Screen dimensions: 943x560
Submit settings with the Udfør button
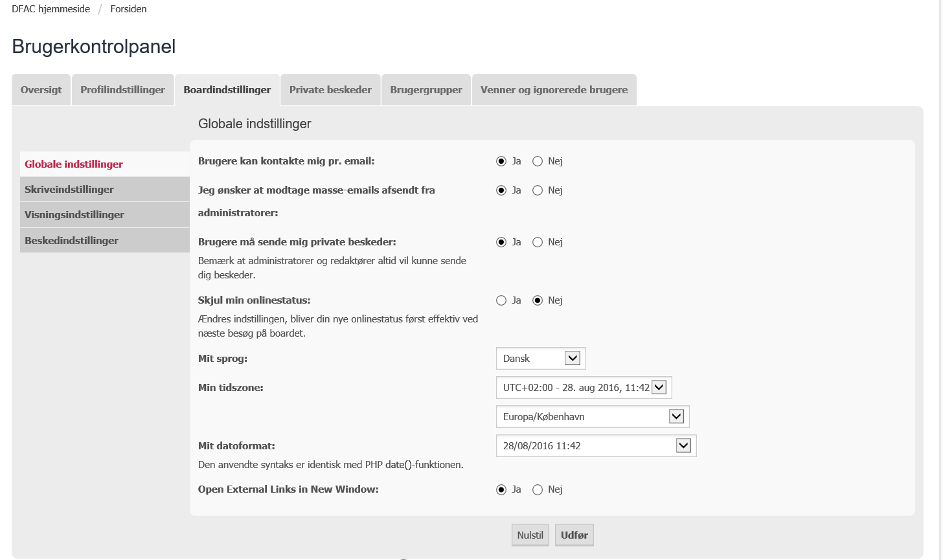574,535
